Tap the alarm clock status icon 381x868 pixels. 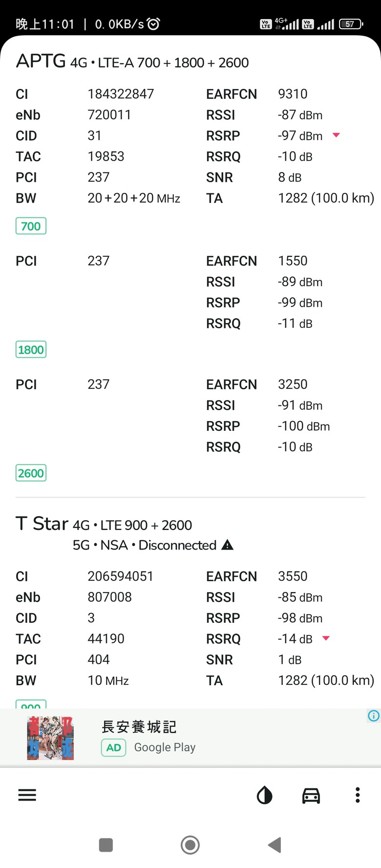click(153, 24)
